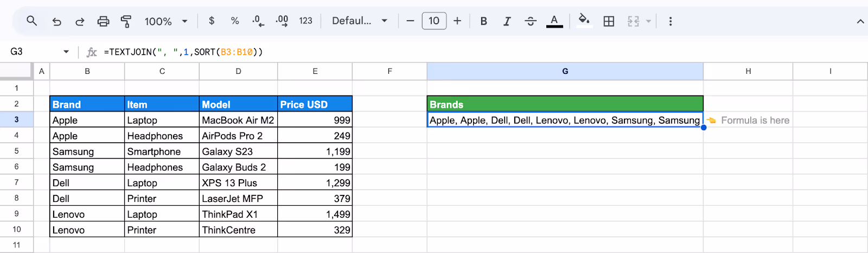Image resolution: width=868 pixels, height=253 pixels.
Task: Click the green Brands header cell
Action: pyautogui.click(x=565, y=104)
